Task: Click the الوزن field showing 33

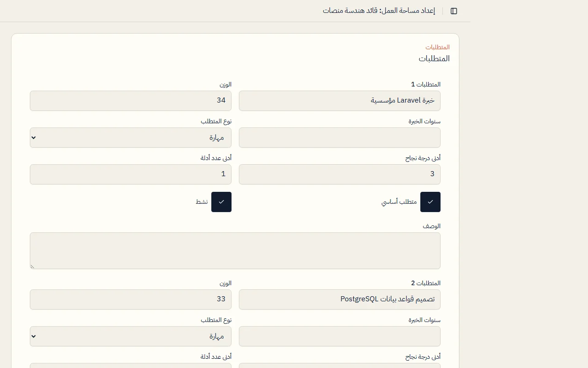Action: coord(130,299)
